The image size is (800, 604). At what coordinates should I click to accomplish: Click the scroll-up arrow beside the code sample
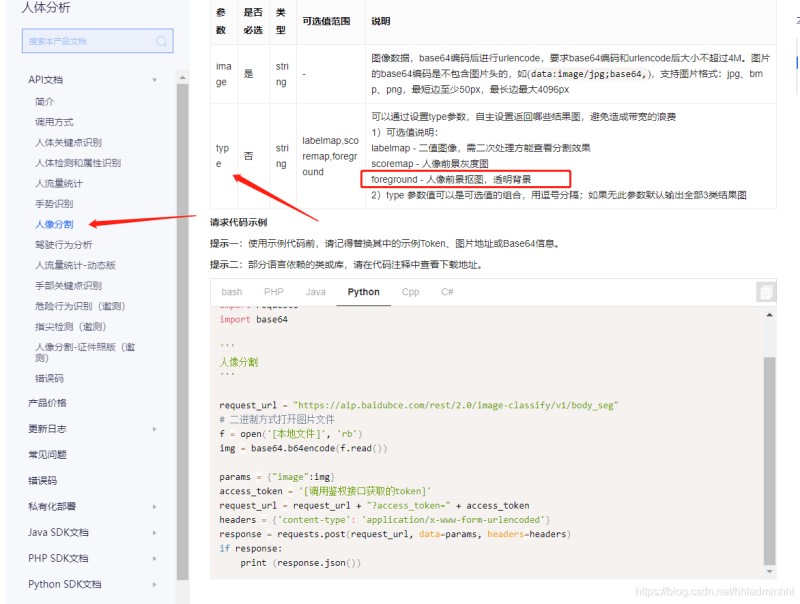point(771,313)
